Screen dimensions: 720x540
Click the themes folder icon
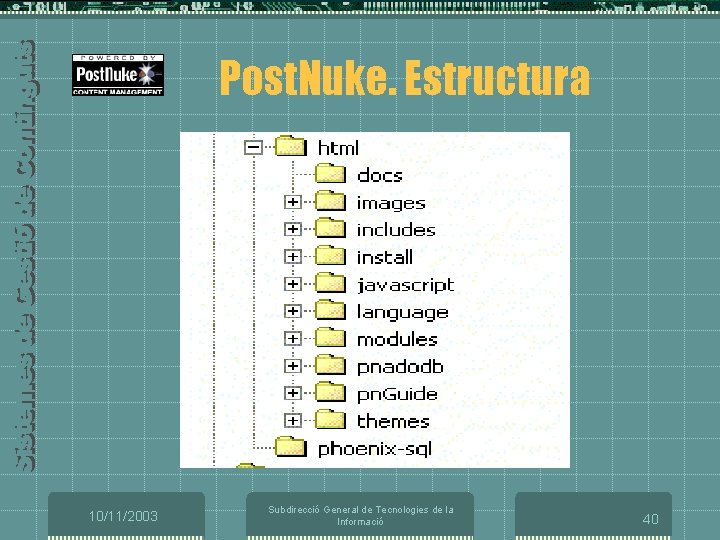pyautogui.click(x=330, y=419)
